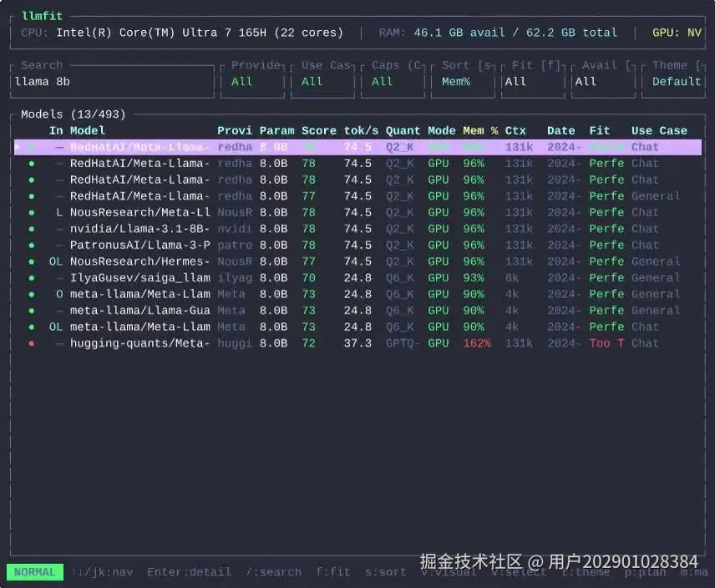The height and width of the screenshot is (588, 715).
Task: Open the Caps filter box
Action: (393, 82)
